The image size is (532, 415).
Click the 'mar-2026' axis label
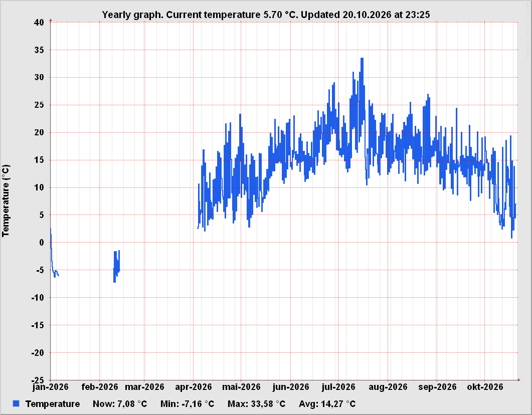[x=144, y=387]
